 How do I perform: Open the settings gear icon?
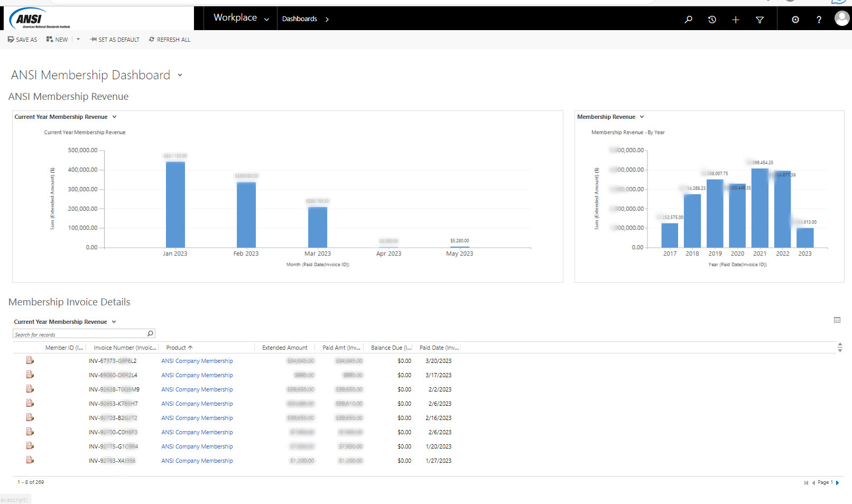795,20
